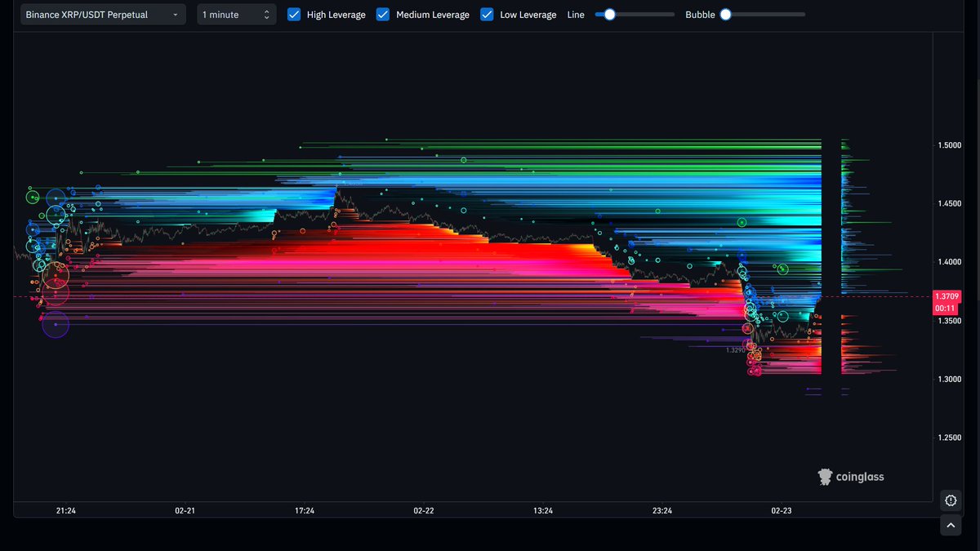Screen dimensions: 980x551
Task: Click the 1.3000 price axis label
Action: click(950, 380)
